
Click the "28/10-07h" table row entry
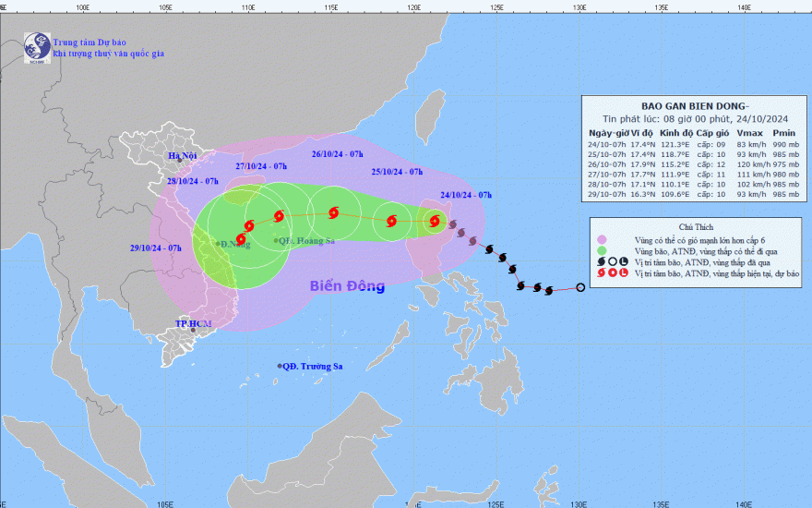pos(607,184)
